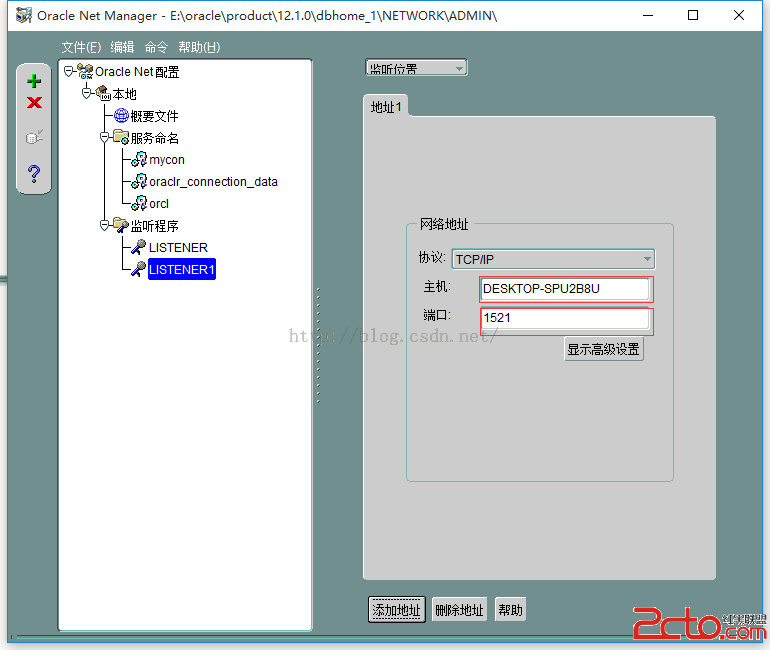
Task: Click the 删除地址 button
Action: 459,610
